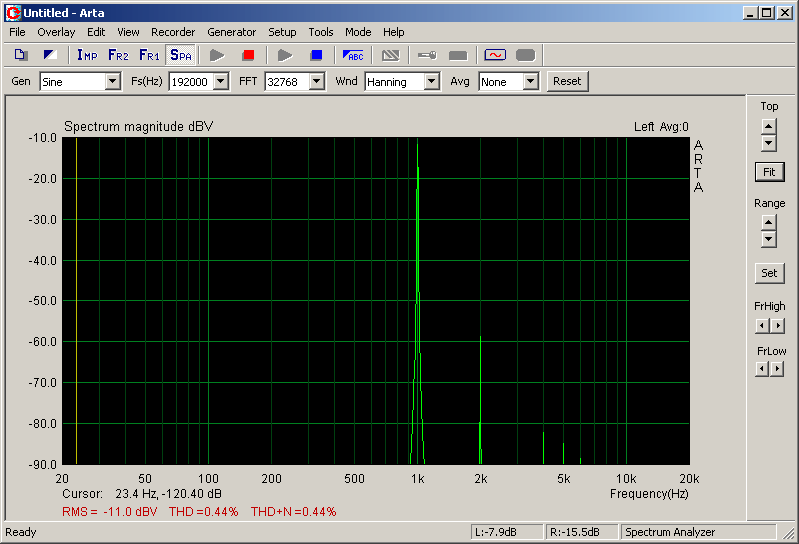This screenshot has height=544, width=799.
Task: Switch to FR1 frequency response mode
Action: [x=149, y=55]
